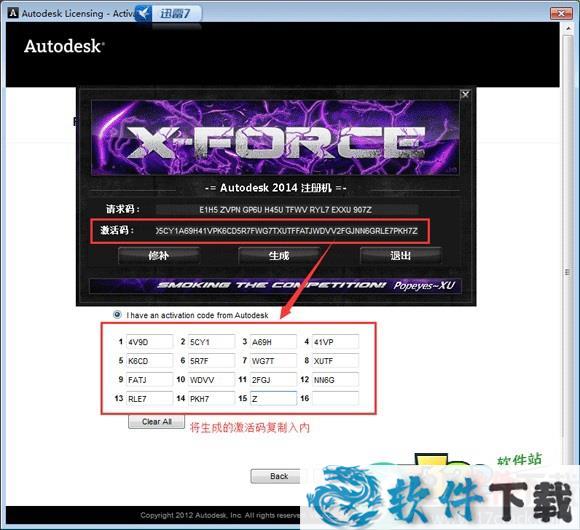Click activation field 3 containing A69H
580x530 pixels.
click(x=273, y=342)
